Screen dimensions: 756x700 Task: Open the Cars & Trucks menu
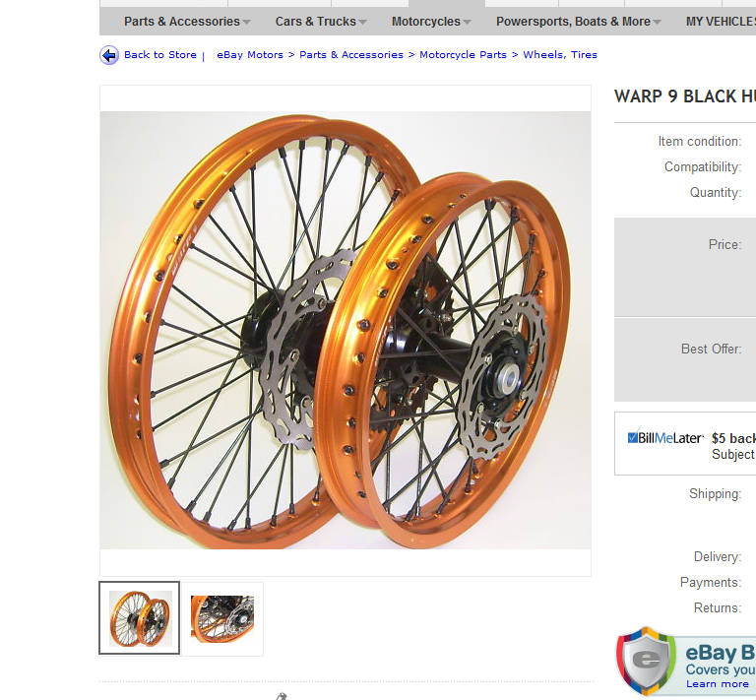point(315,22)
